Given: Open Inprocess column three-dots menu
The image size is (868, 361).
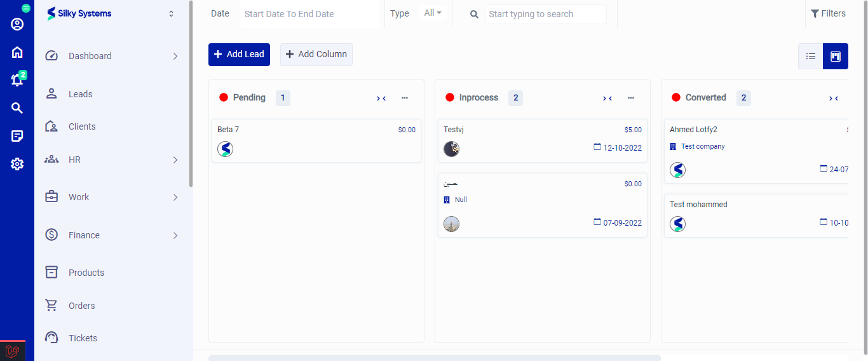Looking at the screenshot, I should coord(631,98).
